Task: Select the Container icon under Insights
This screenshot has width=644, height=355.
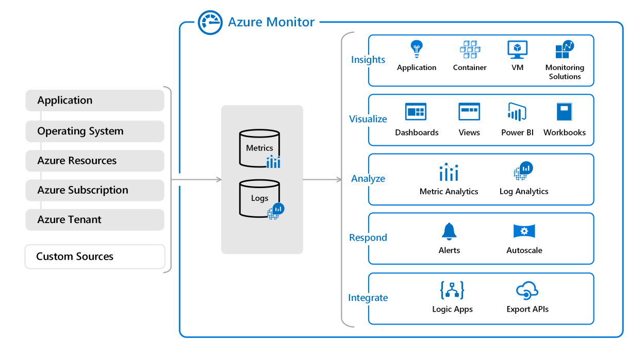Action: pos(469,49)
